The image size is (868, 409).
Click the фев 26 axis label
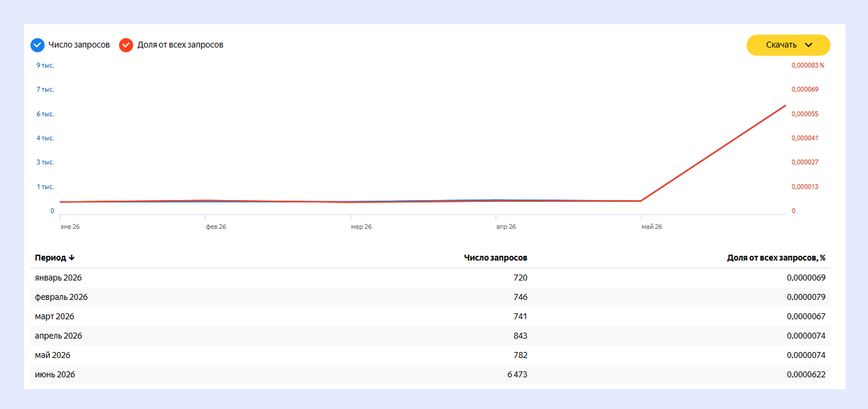tap(216, 227)
